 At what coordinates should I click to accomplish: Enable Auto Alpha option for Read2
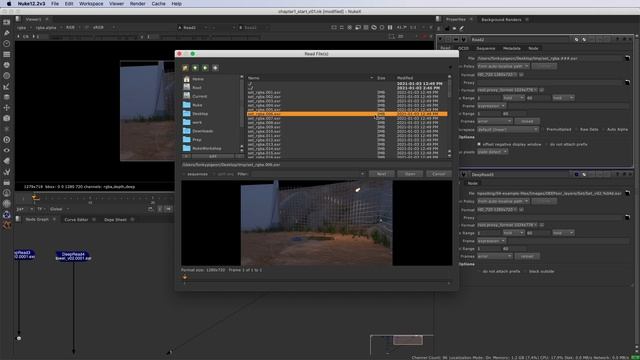[603, 129]
